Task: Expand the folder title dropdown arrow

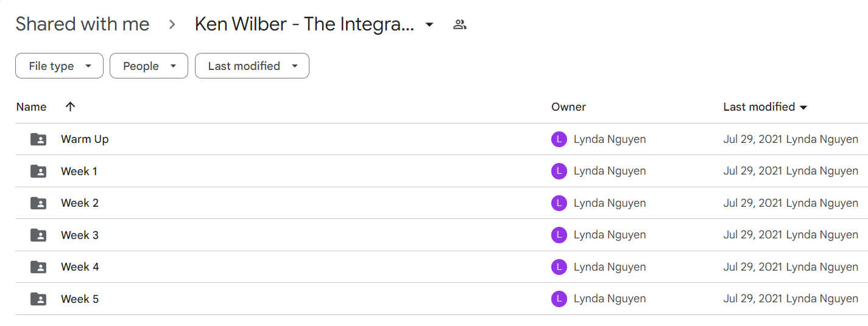Action: click(429, 25)
